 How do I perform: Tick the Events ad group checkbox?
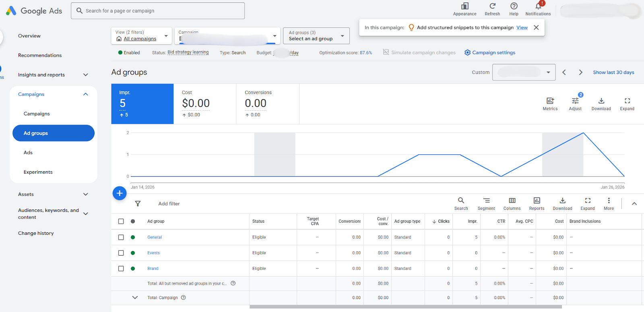pyautogui.click(x=121, y=253)
